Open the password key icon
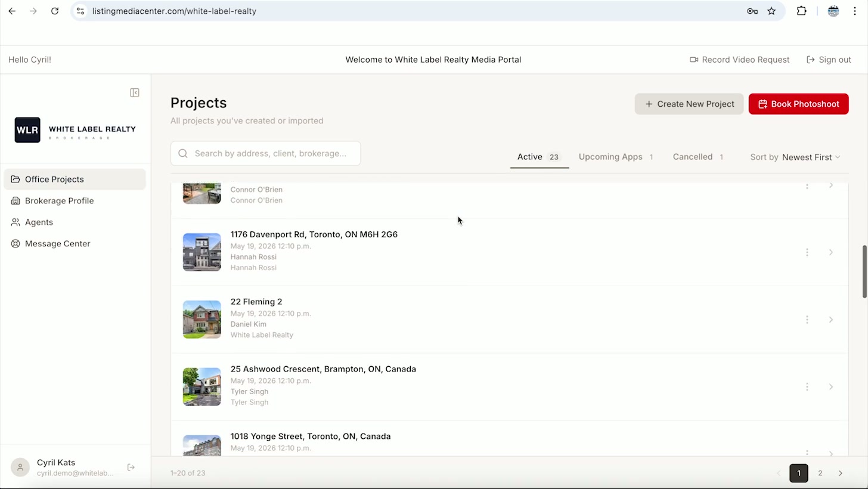The height and width of the screenshot is (489, 868). [x=752, y=11]
